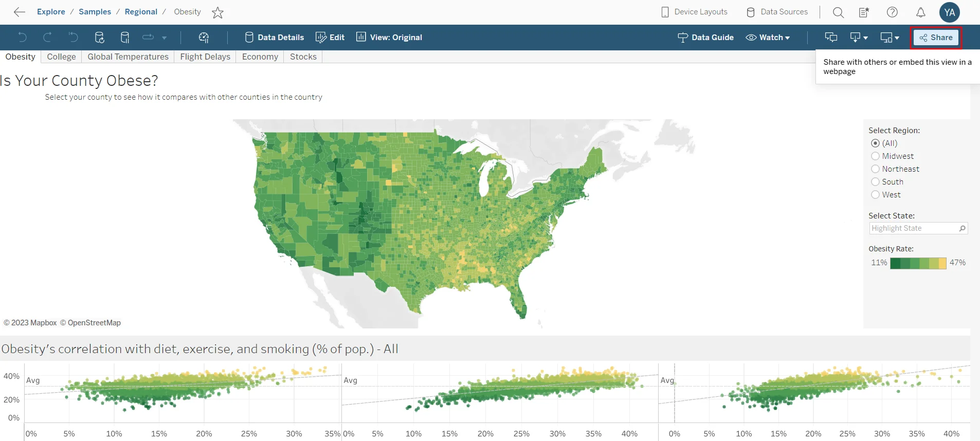The image size is (980, 441).
Task: Expand the replay animation speed dropdown
Action: [165, 38]
